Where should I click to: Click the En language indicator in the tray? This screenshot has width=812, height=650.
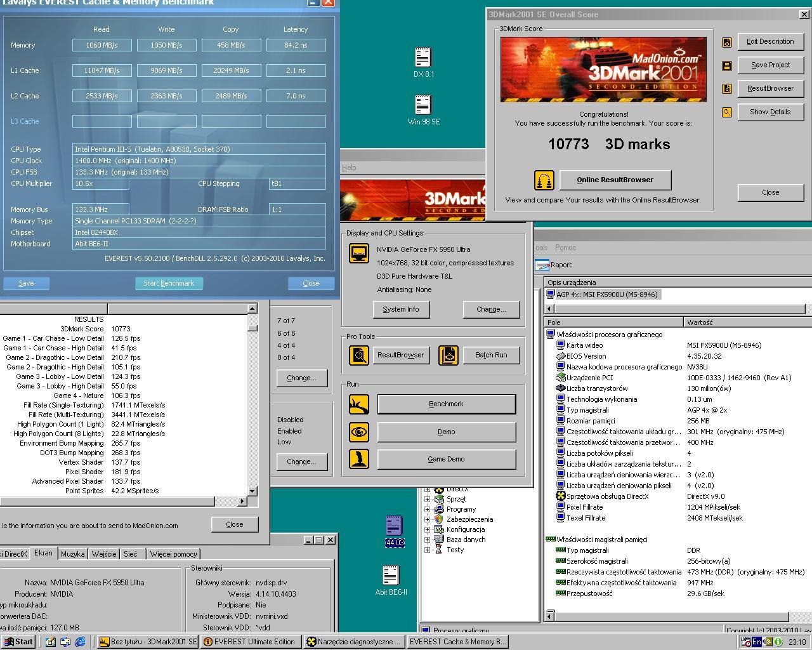[757, 642]
